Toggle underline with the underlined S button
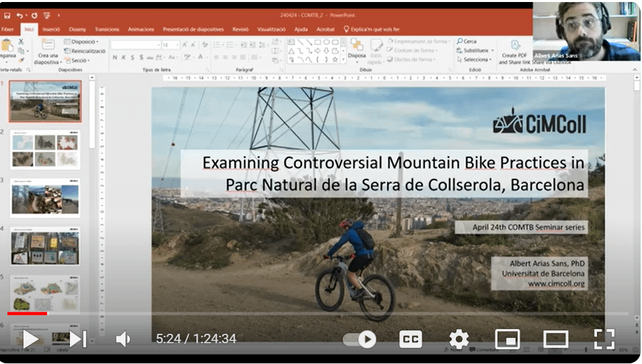The height and width of the screenshot is (364, 642). coord(132,57)
